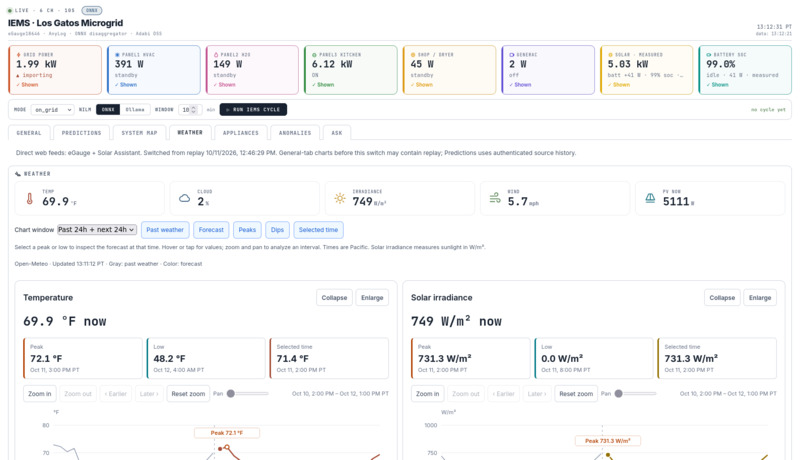Toggle the Selected time button

tap(319, 230)
